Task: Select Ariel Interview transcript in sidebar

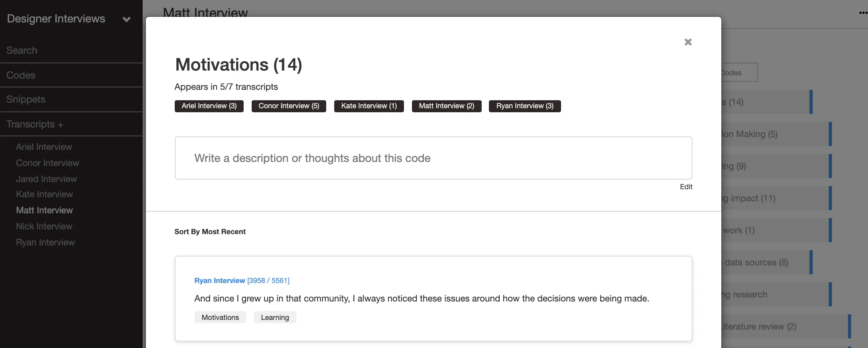Action: (x=44, y=147)
